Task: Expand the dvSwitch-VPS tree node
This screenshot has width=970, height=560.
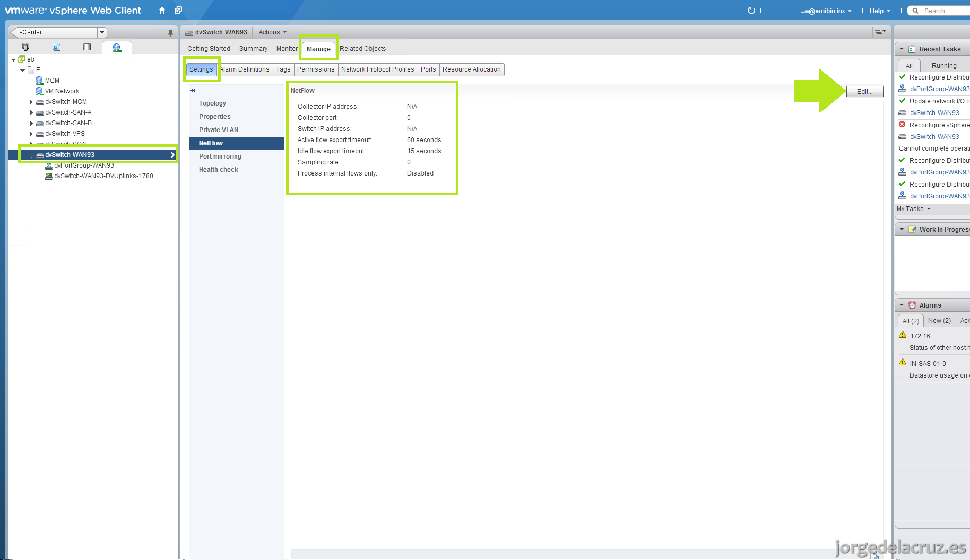Action: 31,134
